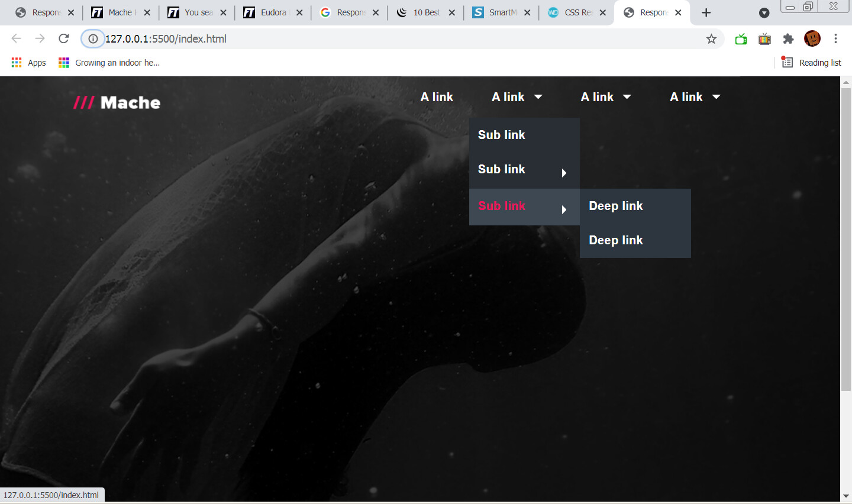Image resolution: width=852 pixels, height=504 pixels.
Task: Open tab search dropdown circle
Action: click(764, 12)
